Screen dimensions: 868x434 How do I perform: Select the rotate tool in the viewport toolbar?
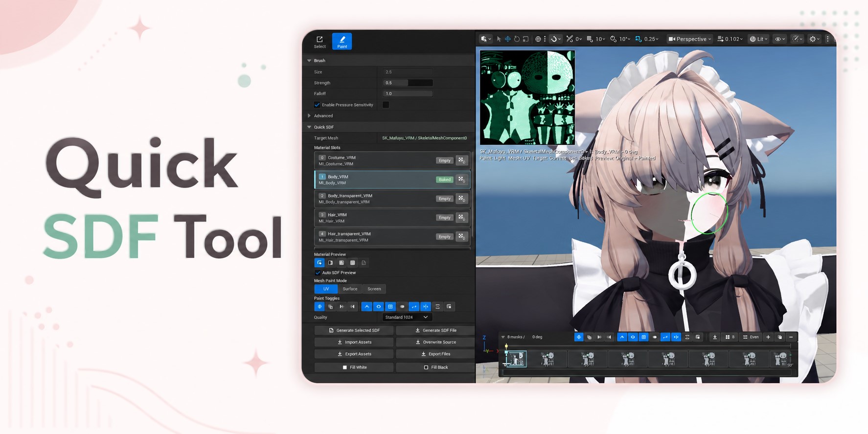517,39
